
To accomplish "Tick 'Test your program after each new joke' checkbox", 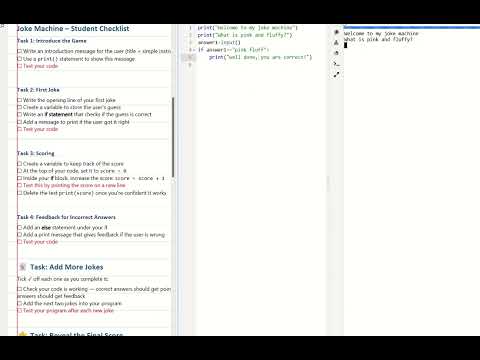I will coord(19,311).
